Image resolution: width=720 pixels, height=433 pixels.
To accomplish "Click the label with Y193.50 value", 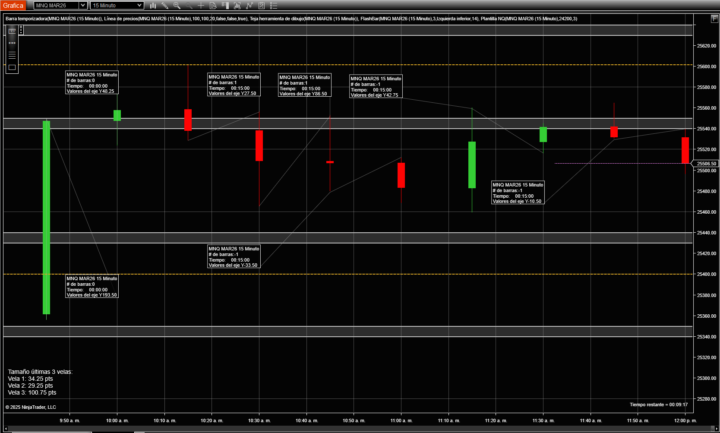I will pyautogui.click(x=92, y=286).
